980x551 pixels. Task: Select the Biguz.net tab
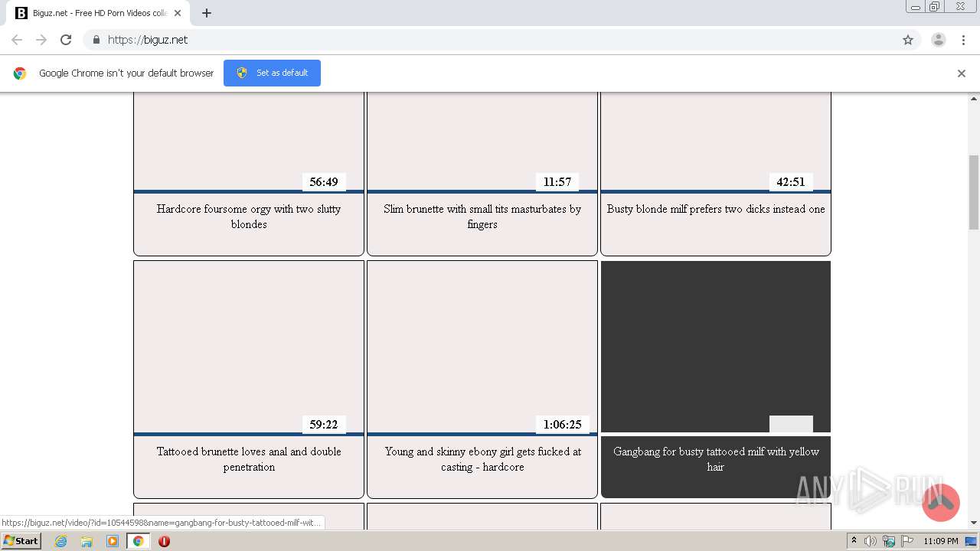click(x=98, y=13)
